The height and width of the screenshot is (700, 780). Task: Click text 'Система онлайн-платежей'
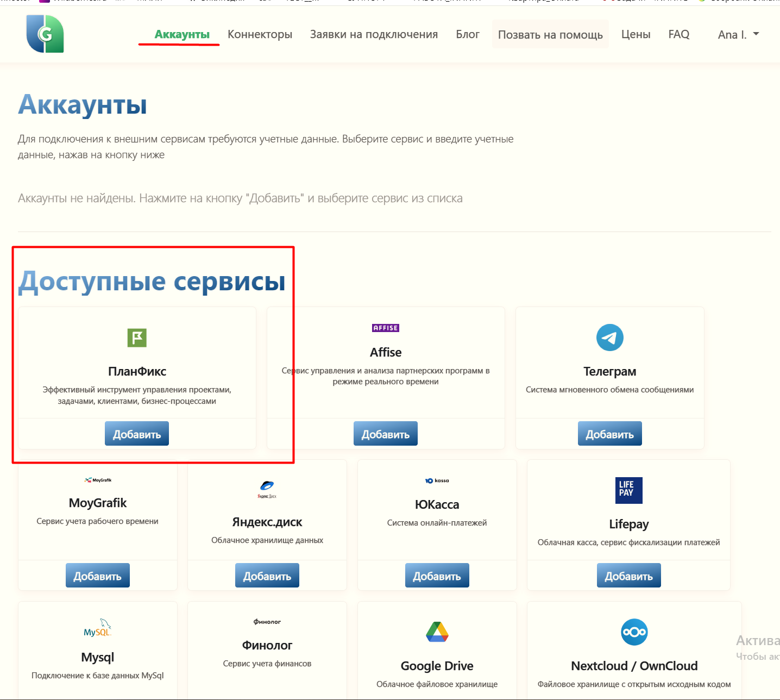coord(437,523)
